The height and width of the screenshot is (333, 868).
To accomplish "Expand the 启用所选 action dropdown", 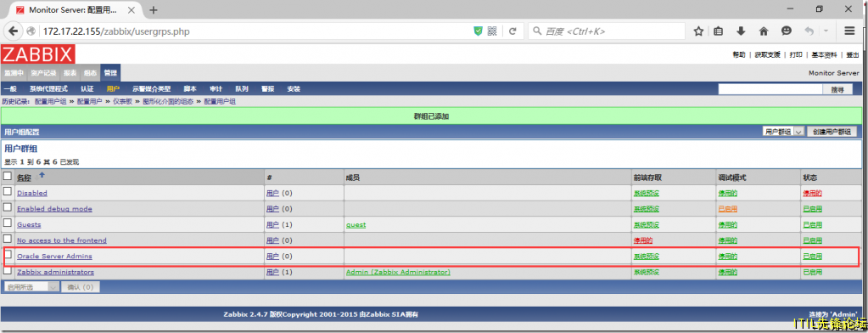I will (x=31, y=286).
